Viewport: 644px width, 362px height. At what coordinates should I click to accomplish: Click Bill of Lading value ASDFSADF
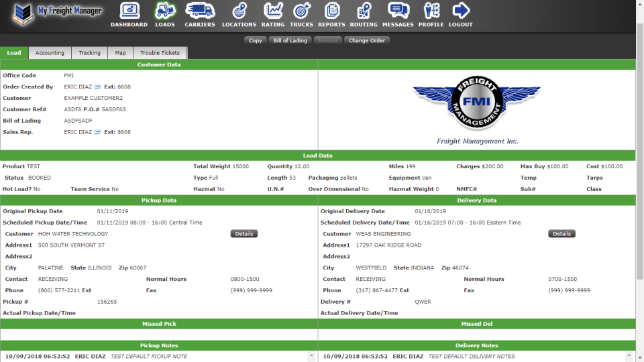click(78, 121)
